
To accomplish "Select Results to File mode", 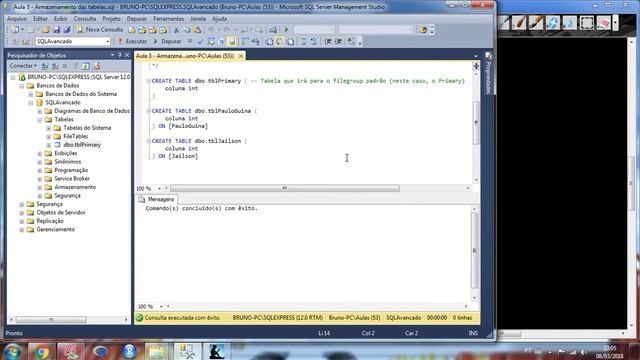I will click(290, 41).
